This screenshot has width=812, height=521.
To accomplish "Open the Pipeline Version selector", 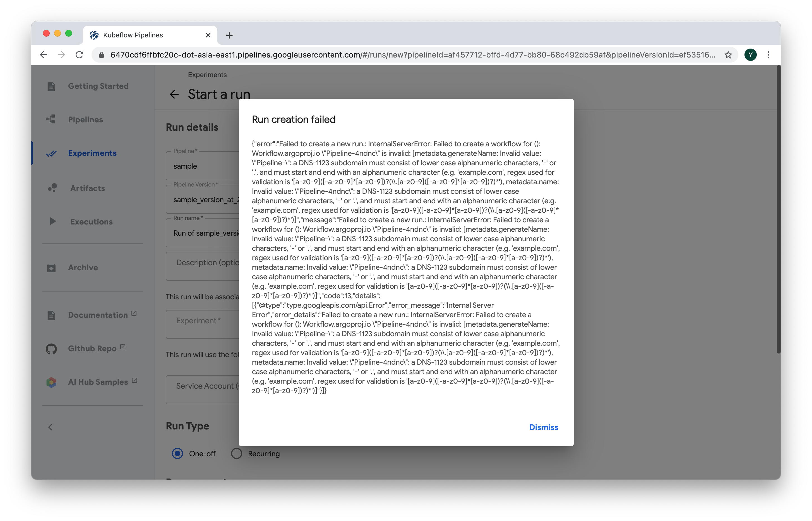I will [x=203, y=199].
